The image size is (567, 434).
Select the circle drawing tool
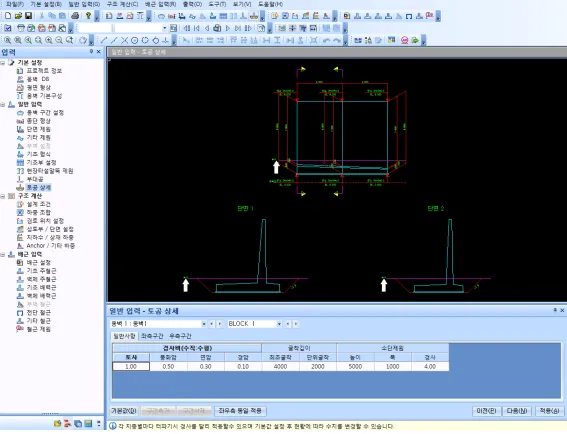coord(135,40)
